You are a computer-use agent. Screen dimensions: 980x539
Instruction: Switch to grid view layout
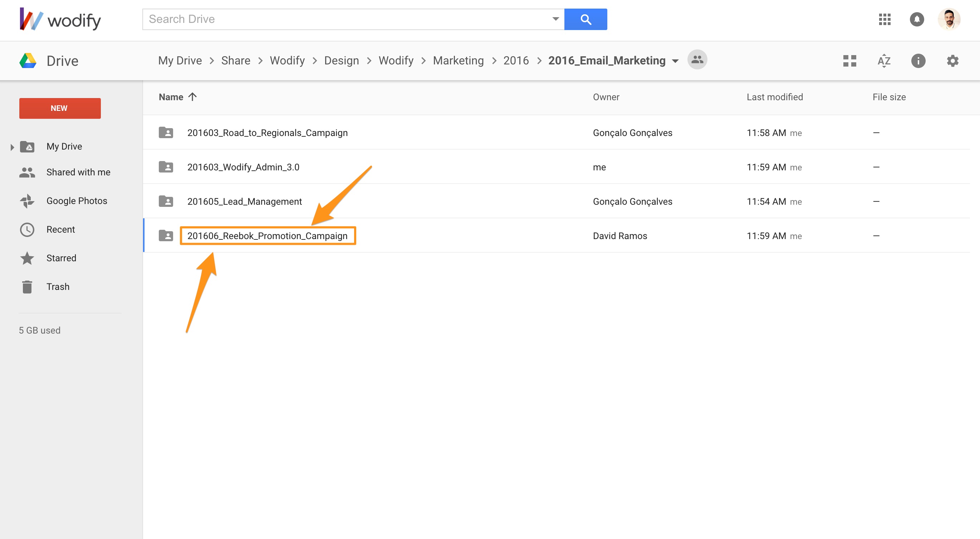coord(849,61)
